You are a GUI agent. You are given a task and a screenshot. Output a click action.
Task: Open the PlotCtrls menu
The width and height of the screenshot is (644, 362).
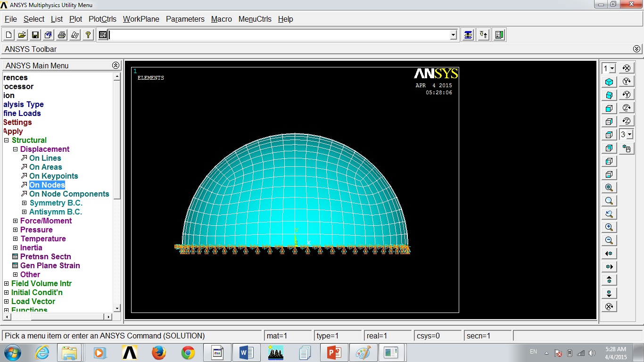(x=102, y=19)
